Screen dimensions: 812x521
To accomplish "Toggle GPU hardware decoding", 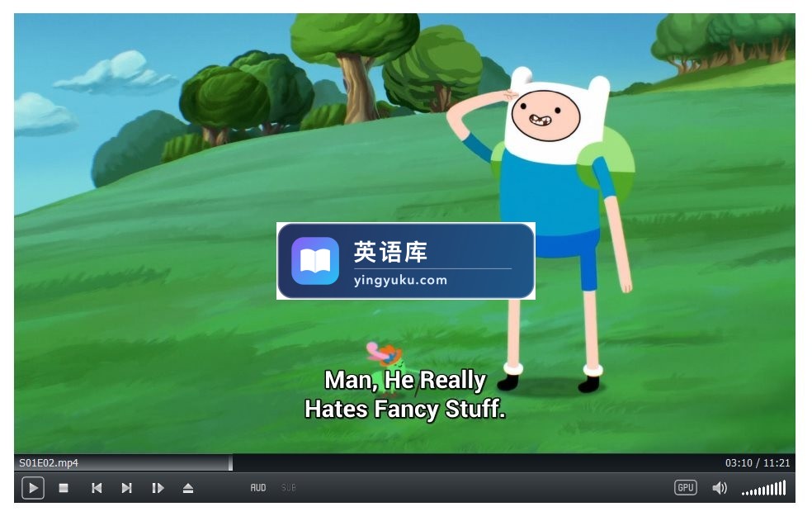I will tap(685, 487).
